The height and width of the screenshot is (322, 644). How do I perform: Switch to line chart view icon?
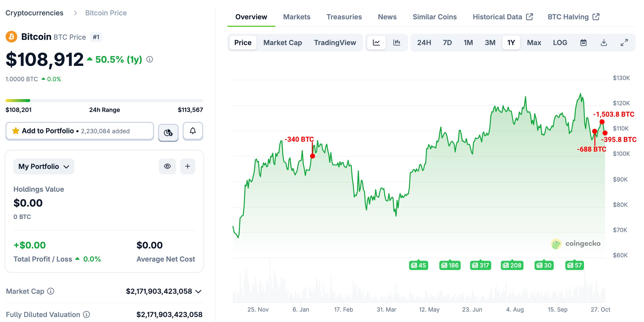pyautogui.click(x=376, y=42)
